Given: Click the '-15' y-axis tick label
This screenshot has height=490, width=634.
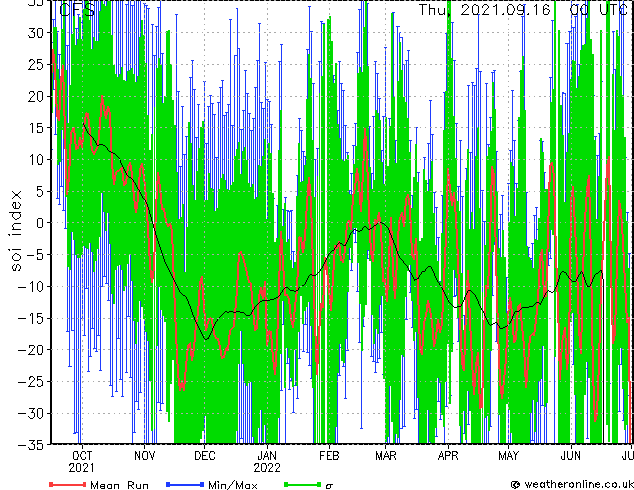Looking at the screenshot, I should click(31, 318).
